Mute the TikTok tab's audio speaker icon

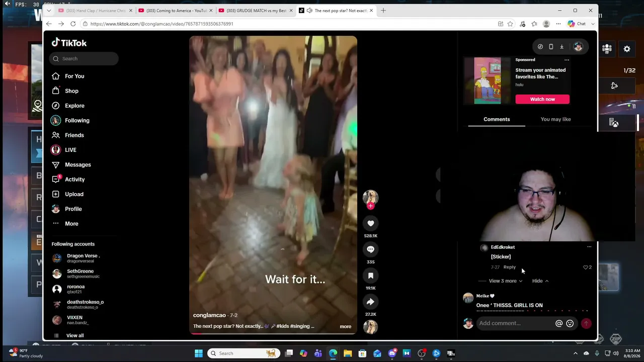click(309, 11)
